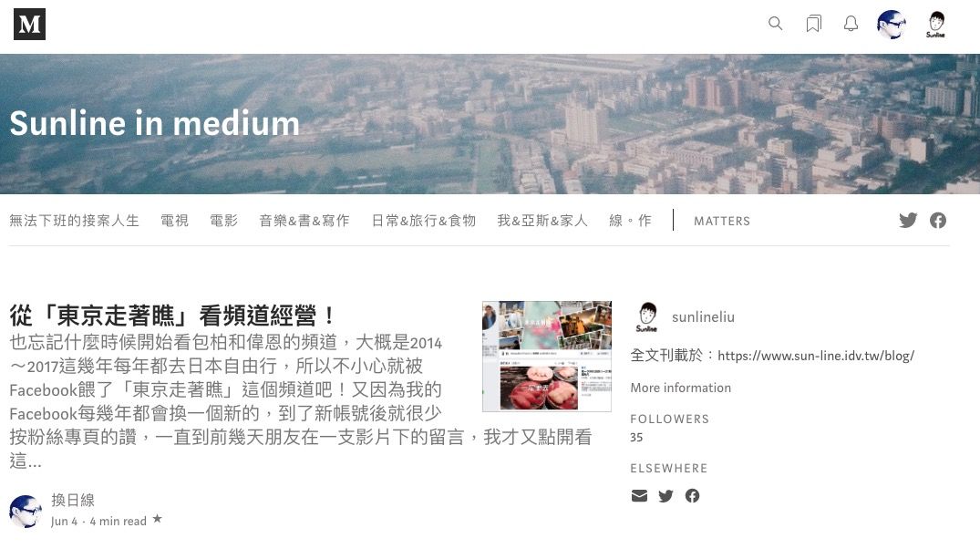The image size is (980, 549).
Task: Open author 換日線 profile name
Action: coord(73,501)
